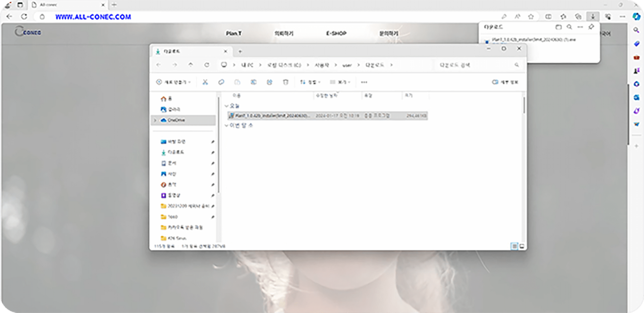Open the Edge sidebar Outlook icon
Viewport: 644px width, 313px height.
(x=636, y=97)
